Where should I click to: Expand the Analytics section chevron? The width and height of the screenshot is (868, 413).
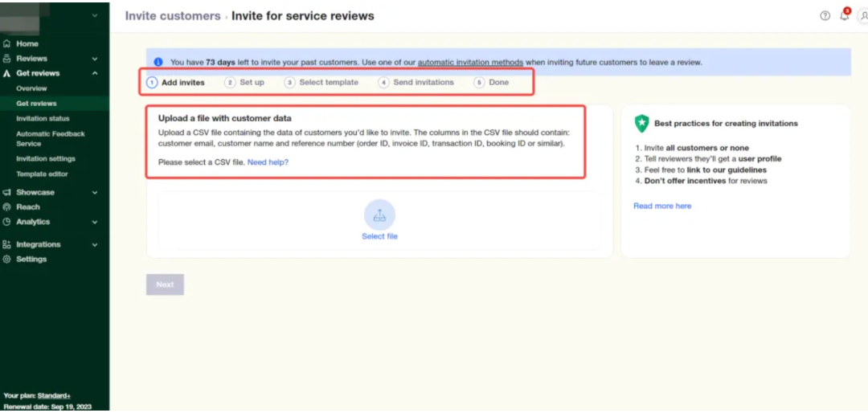tap(95, 222)
